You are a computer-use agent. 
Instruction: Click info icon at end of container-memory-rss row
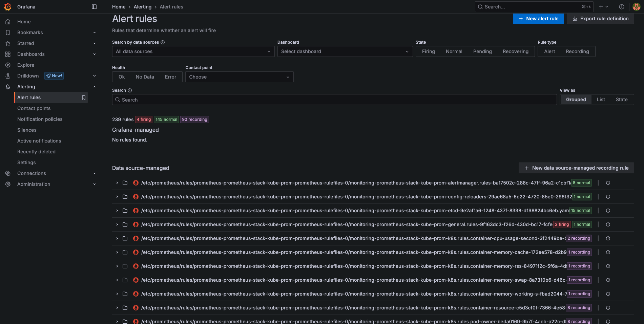coord(608,266)
